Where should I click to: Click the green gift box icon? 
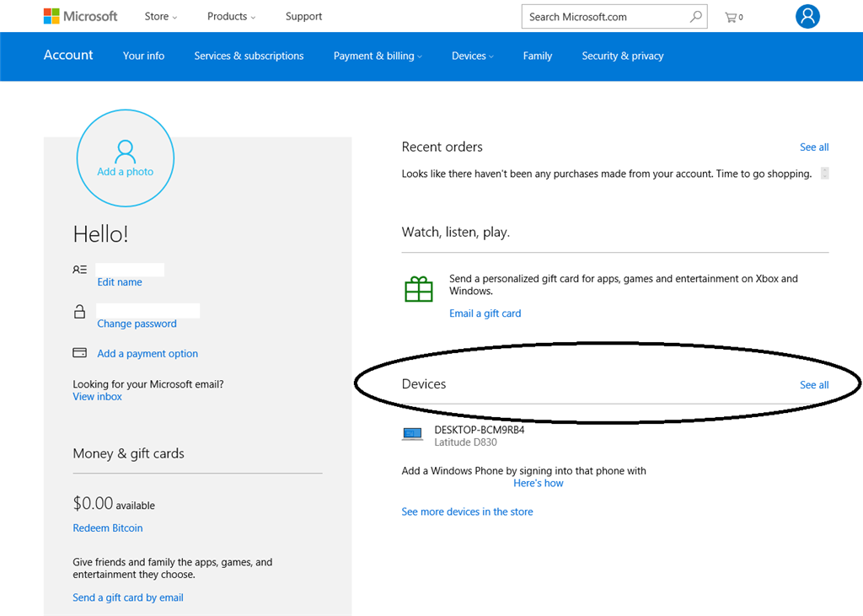(419, 289)
